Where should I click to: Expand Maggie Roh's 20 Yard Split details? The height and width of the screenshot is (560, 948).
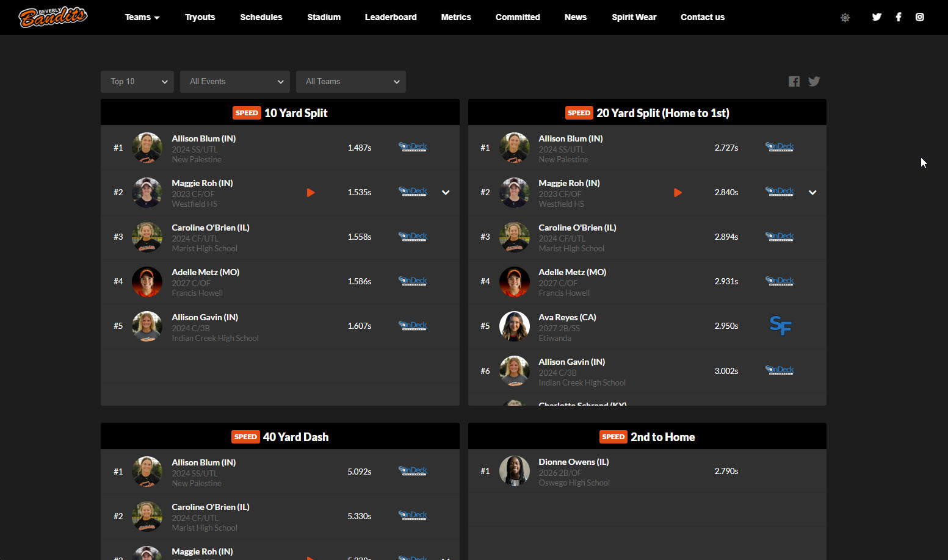812,193
